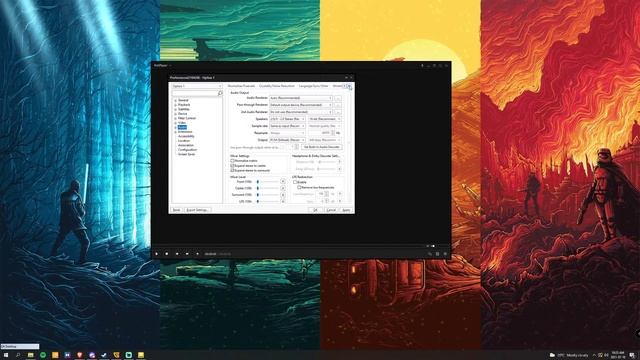Open 2nd Audio Renderer ellipsis button
640x360 pixels.
coord(338,112)
